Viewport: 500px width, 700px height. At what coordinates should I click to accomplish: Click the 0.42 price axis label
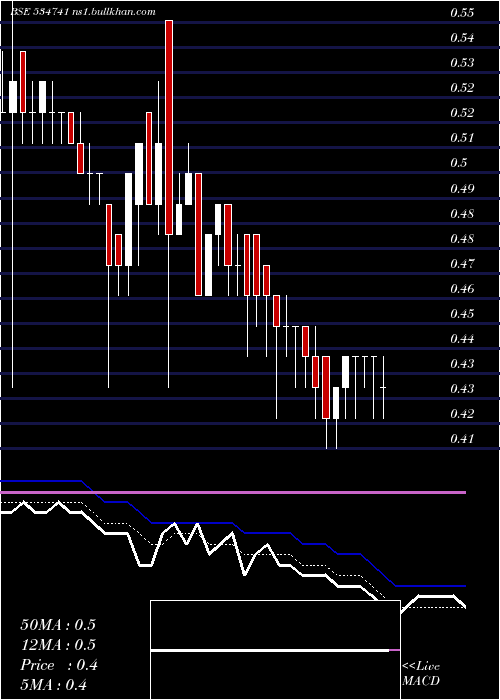click(x=462, y=414)
